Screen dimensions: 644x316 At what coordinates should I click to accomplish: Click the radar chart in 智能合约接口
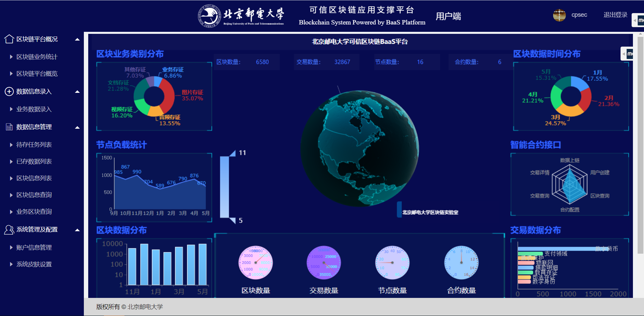[x=570, y=185]
